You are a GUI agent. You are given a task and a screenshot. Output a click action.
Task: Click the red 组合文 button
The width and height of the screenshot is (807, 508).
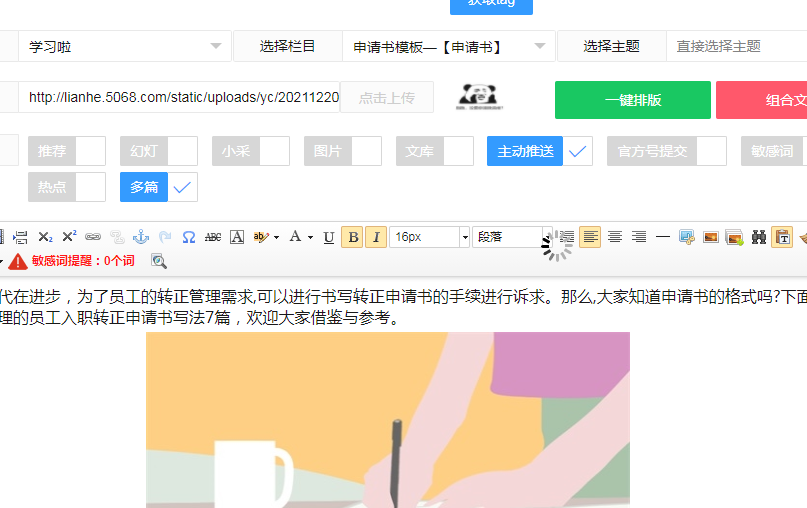pos(762,100)
